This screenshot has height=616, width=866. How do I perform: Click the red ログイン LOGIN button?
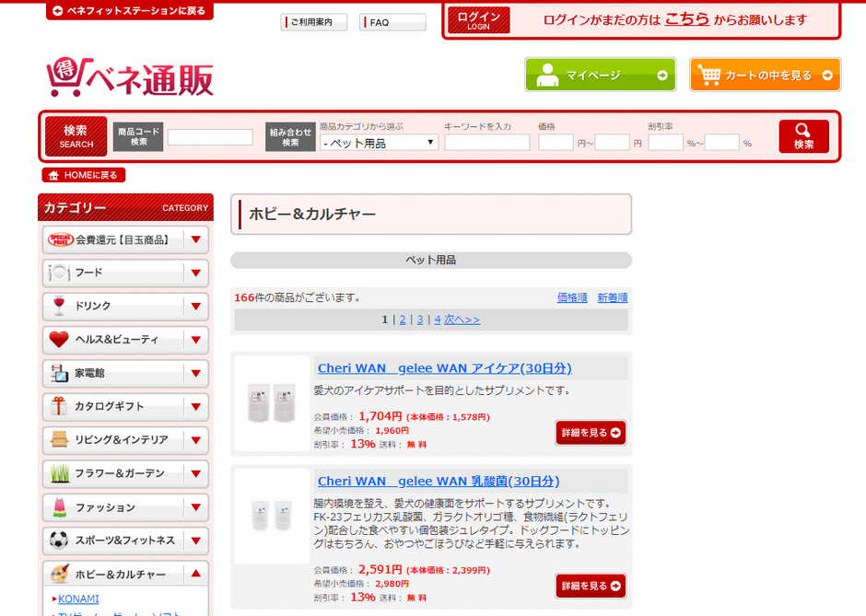tap(478, 20)
